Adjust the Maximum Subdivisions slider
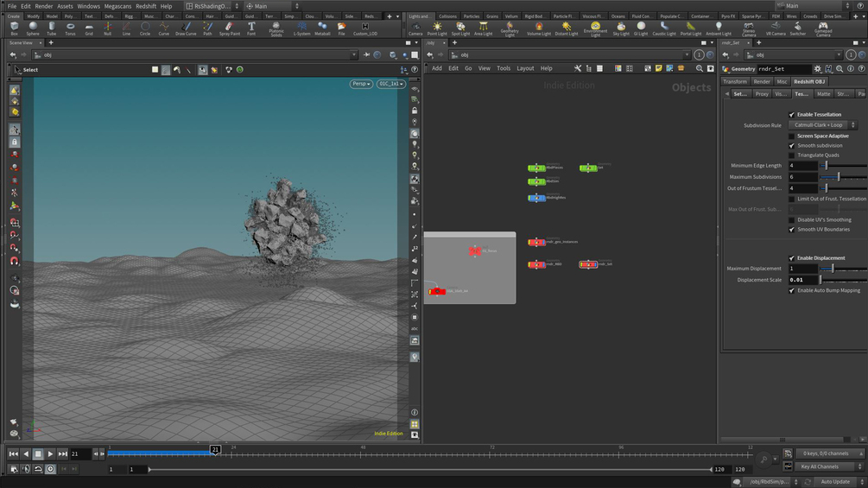The height and width of the screenshot is (488, 868). [839, 177]
